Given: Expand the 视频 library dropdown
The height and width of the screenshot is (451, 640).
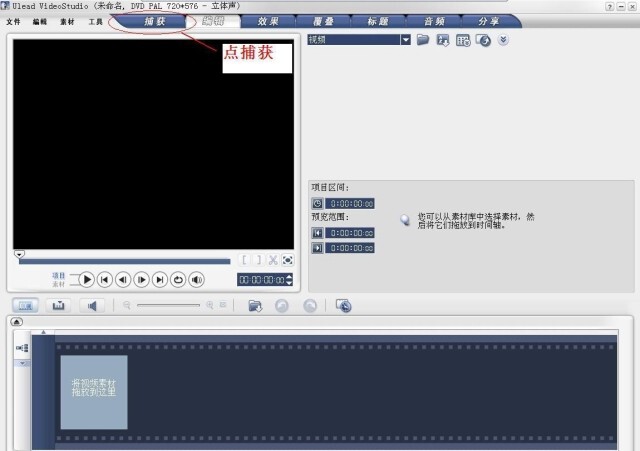Looking at the screenshot, I should (x=405, y=40).
